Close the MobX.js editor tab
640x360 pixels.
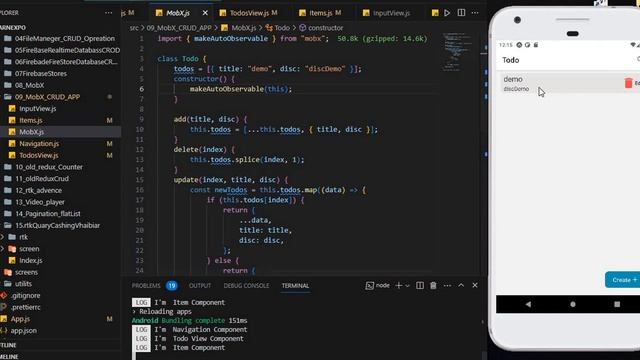205,13
